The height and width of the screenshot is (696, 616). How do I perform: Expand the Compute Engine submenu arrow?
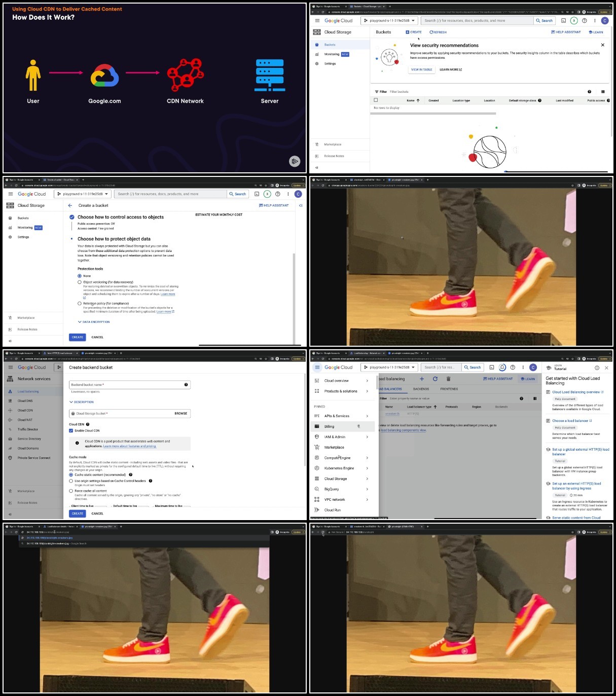click(x=367, y=458)
